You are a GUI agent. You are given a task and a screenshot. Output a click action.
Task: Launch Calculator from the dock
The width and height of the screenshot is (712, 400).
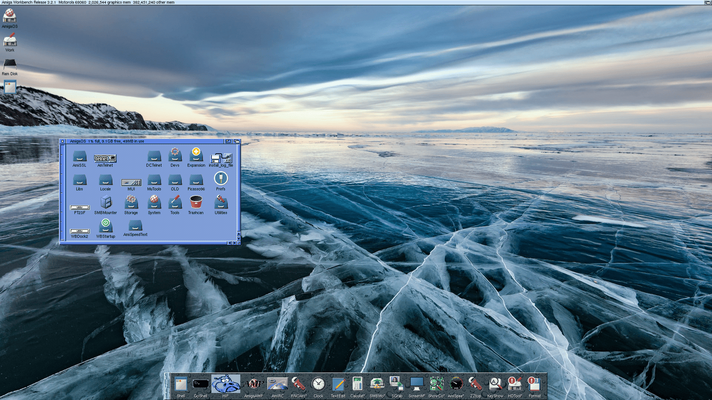click(x=357, y=383)
